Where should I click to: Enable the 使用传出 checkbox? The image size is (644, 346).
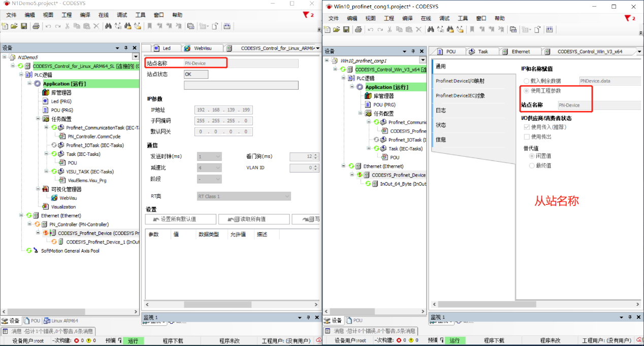pyautogui.click(x=527, y=136)
